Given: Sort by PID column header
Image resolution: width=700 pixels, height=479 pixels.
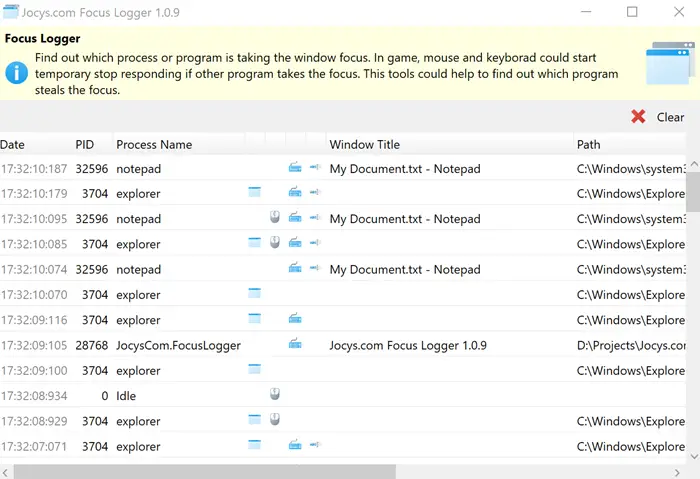Looking at the screenshot, I should (x=93, y=145).
